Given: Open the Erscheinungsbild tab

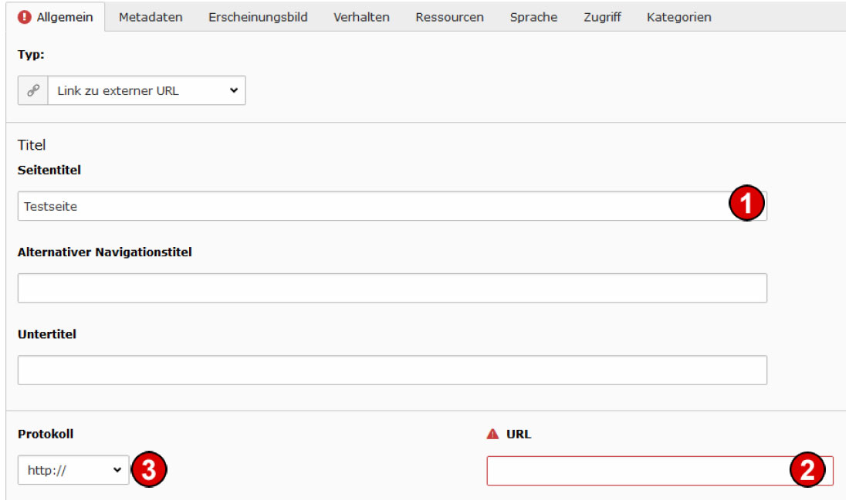Looking at the screenshot, I should [258, 17].
